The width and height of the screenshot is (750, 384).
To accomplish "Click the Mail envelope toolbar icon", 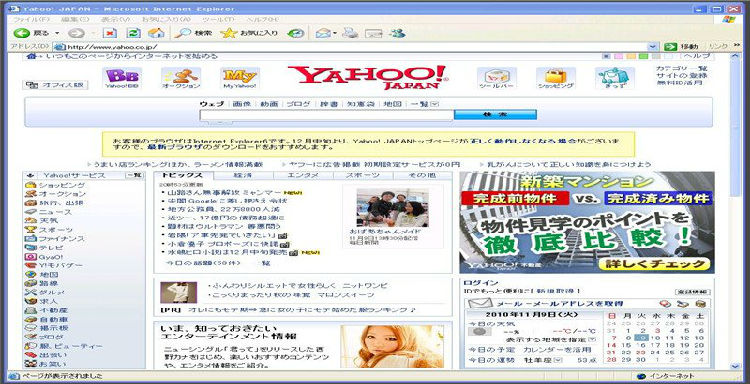I will pos(323,33).
